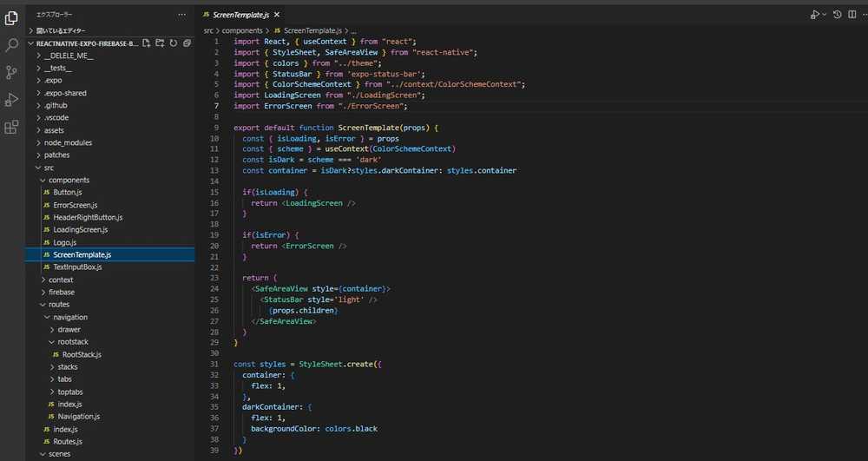Click "ColorSchemeContext" import name on line 5
Viewport: 868px width, 461px height.
(312, 84)
